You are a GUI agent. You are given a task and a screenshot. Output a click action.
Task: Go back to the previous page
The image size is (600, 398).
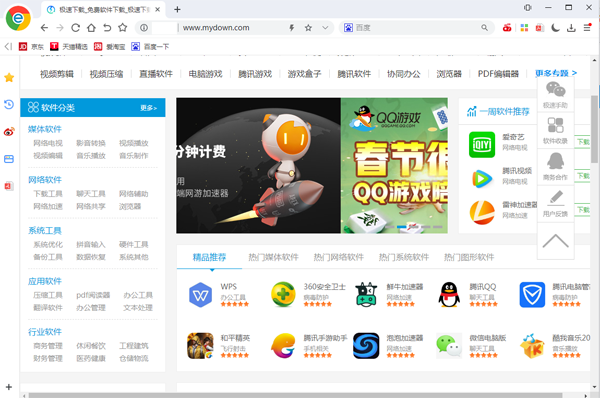(x=44, y=28)
